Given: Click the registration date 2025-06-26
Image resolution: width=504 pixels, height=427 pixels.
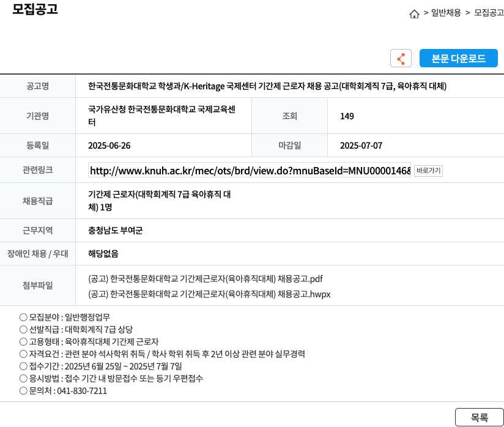Looking at the screenshot, I should click(x=109, y=146).
